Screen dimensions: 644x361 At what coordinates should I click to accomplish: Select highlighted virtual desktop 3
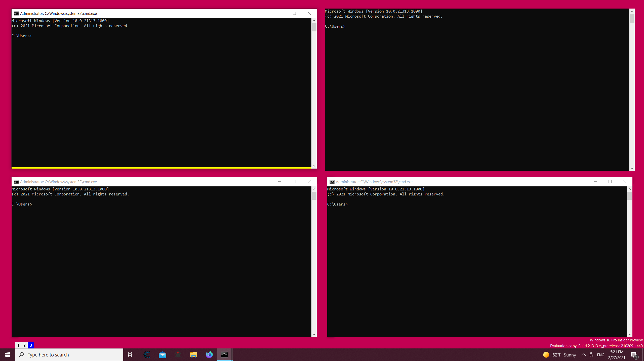point(31,345)
